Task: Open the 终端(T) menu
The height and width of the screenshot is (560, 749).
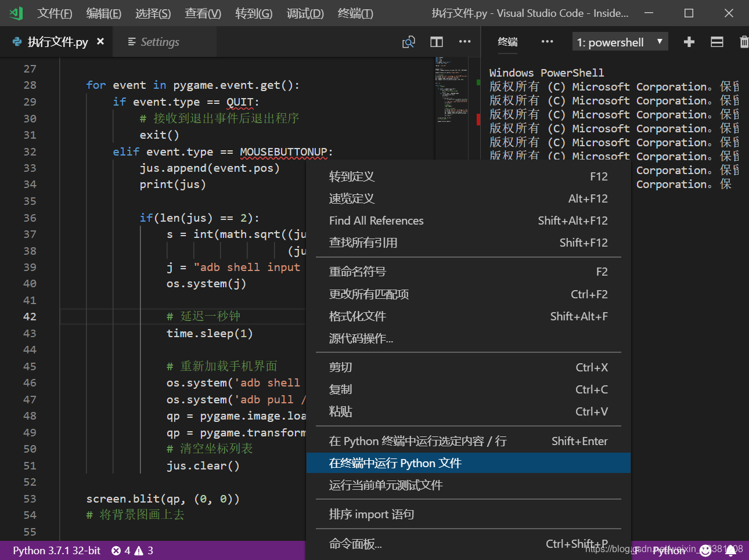Action: tap(355, 13)
